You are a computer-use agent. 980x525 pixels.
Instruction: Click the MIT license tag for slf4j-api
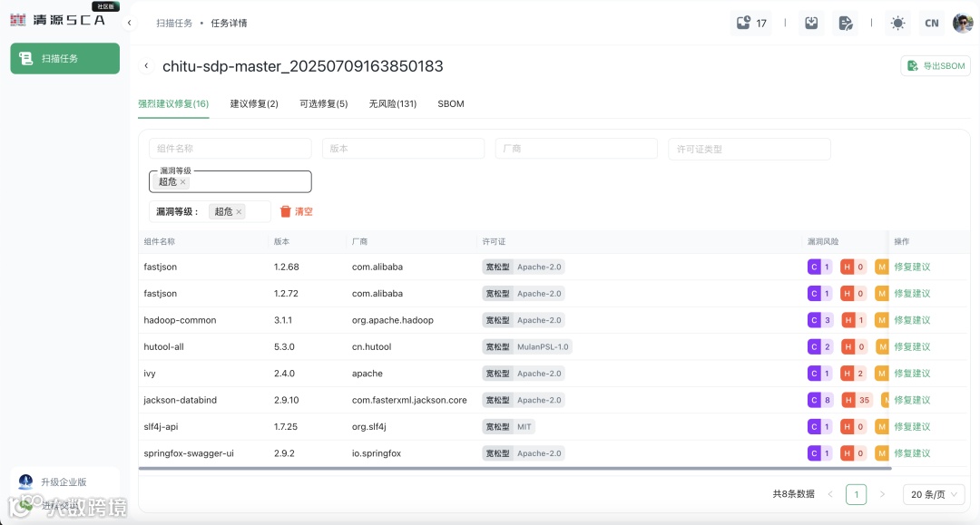pos(509,426)
